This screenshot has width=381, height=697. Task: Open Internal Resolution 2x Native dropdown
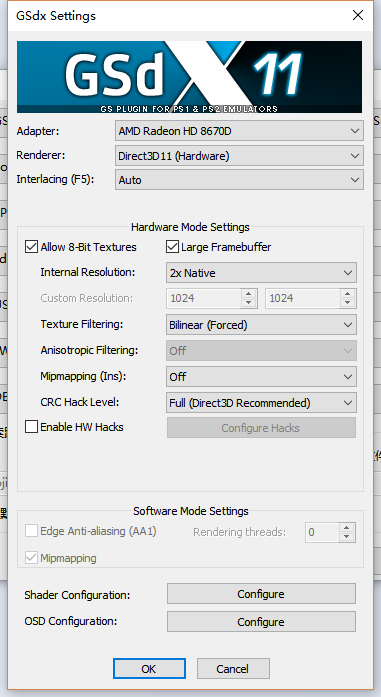click(x=261, y=273)
